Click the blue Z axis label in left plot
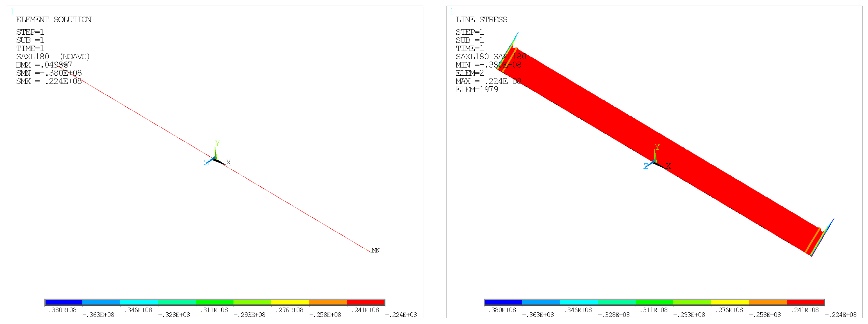This screenshot has height=324, width=868. click(x=206, y=163)
